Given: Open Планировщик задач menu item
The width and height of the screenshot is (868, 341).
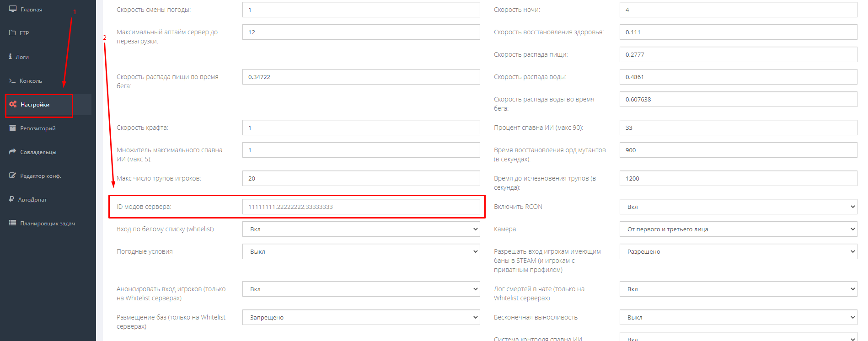Looking at the screenshot, I should click(47, 224).
